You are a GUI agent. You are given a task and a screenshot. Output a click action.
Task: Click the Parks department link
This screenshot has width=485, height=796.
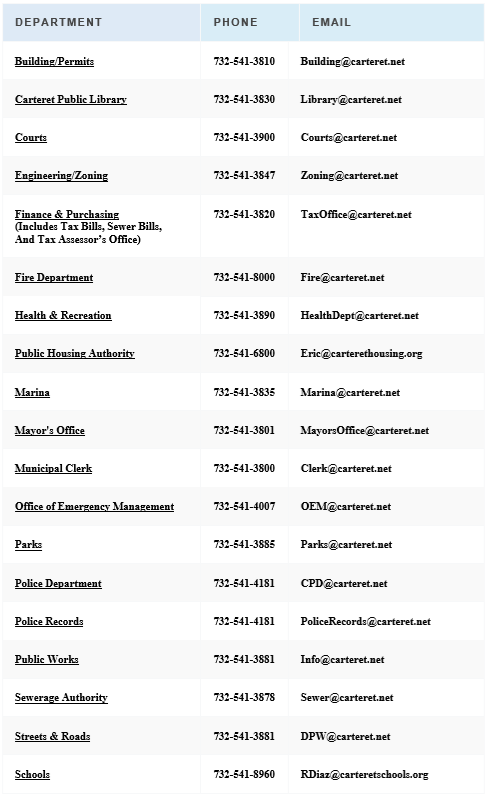point(28,544)
